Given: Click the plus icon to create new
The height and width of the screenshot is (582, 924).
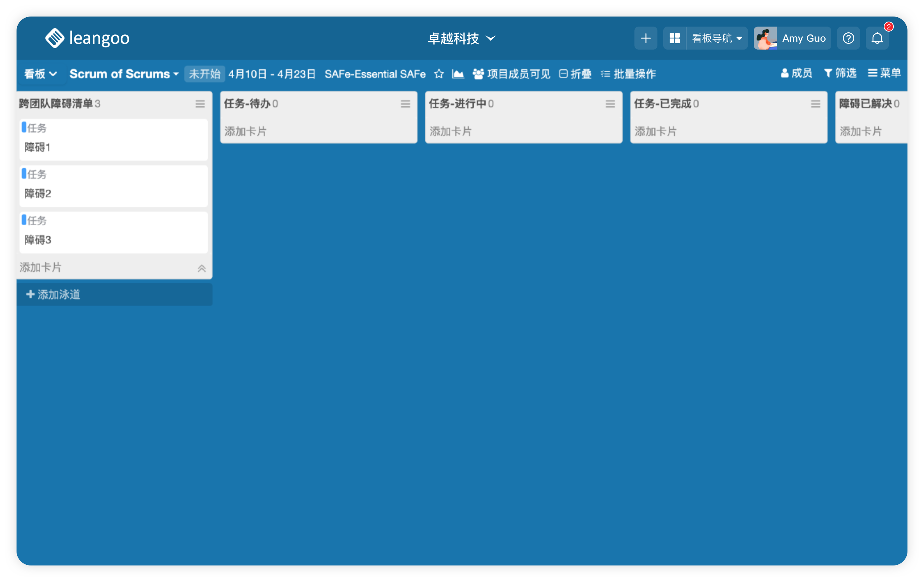Looking at the screenshot, I should pyautogui.click(x=646, y=38).
